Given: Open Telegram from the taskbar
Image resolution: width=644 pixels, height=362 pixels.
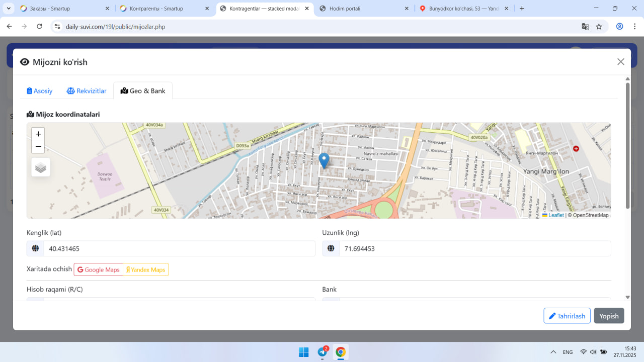Looking at the screenshot, I should pos(322,352).
